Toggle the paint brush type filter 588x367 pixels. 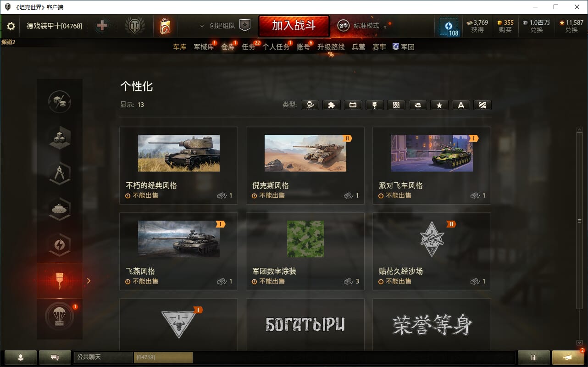pos(375,105)
